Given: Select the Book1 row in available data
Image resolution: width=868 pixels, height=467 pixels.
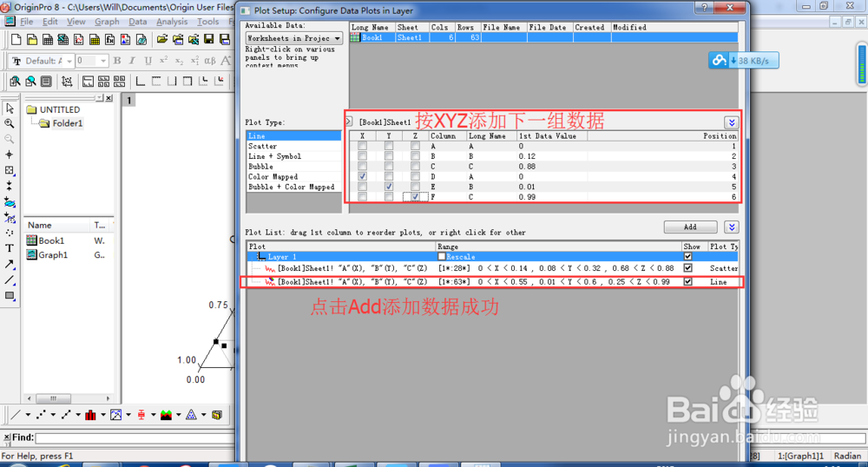Looking at the screenshot, I should tap(543, 37).
